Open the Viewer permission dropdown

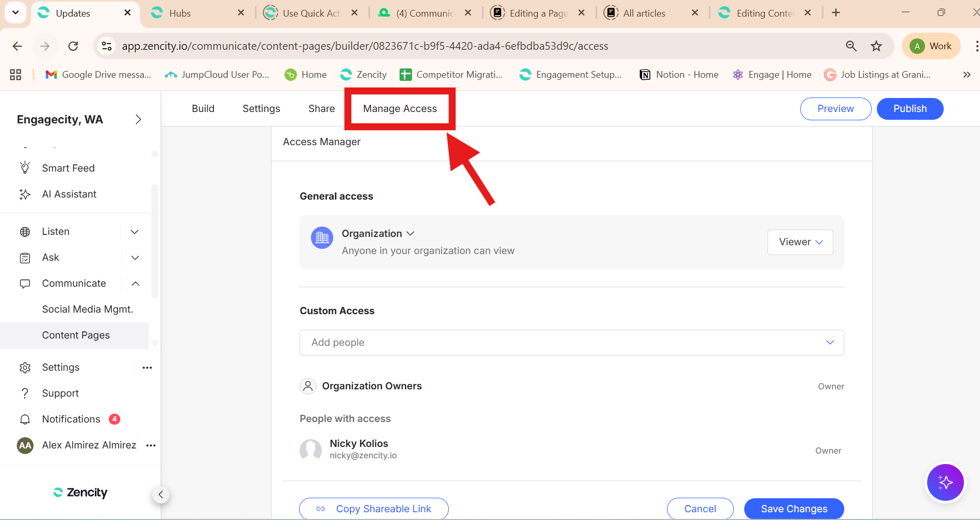(x=800, y=242)
